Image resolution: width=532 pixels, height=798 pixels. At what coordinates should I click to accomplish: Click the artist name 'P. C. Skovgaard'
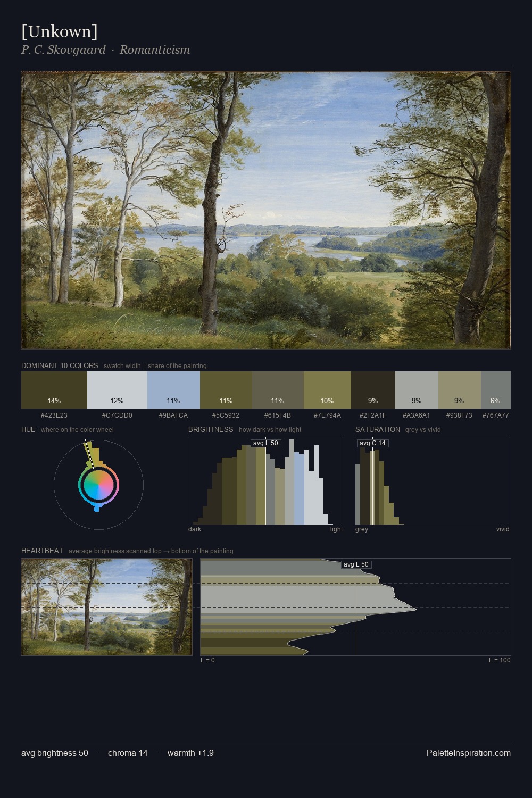[63, 50]
